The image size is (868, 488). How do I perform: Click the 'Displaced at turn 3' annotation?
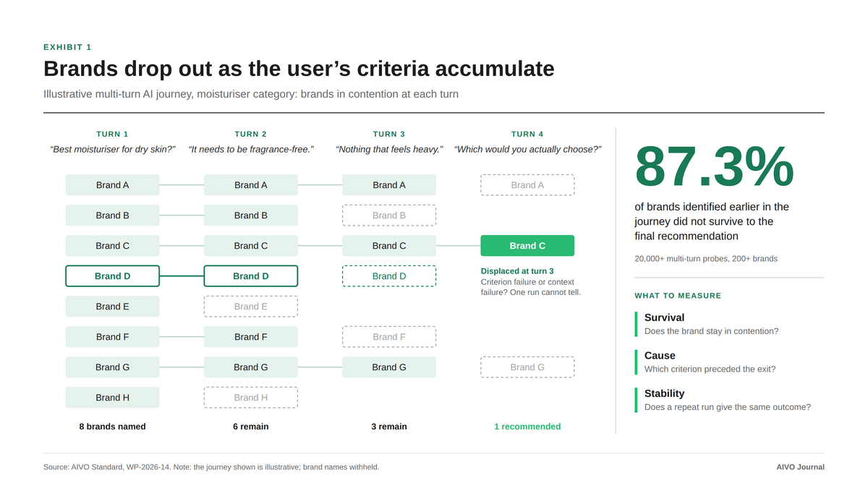(x=517, y=271)
